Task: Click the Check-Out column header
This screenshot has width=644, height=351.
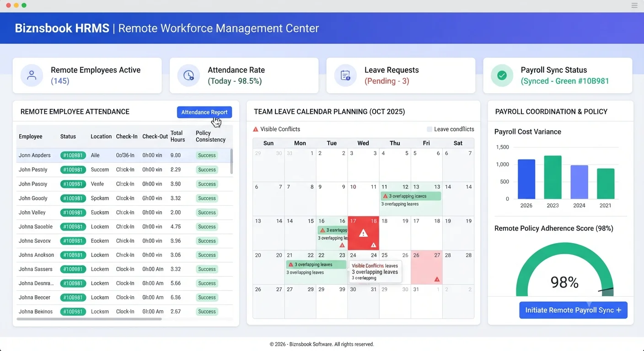Action: pos(155,137)
